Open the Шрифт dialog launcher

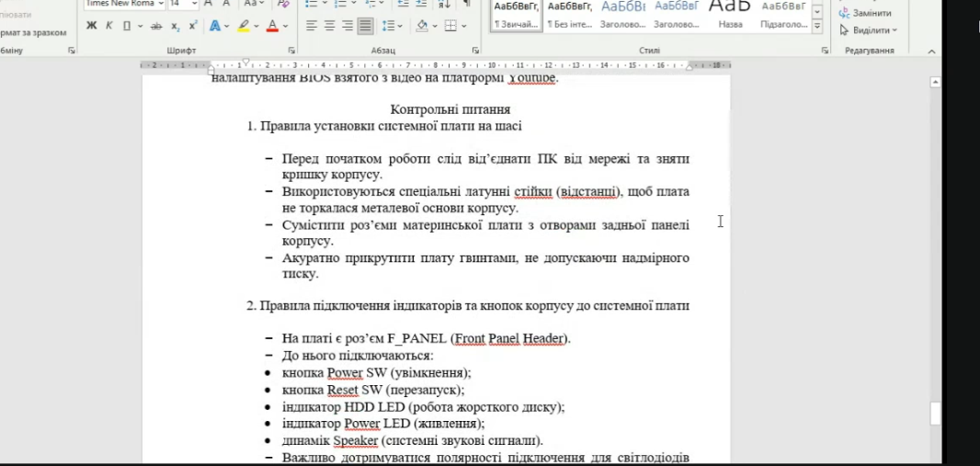click(x=291, y=51)
